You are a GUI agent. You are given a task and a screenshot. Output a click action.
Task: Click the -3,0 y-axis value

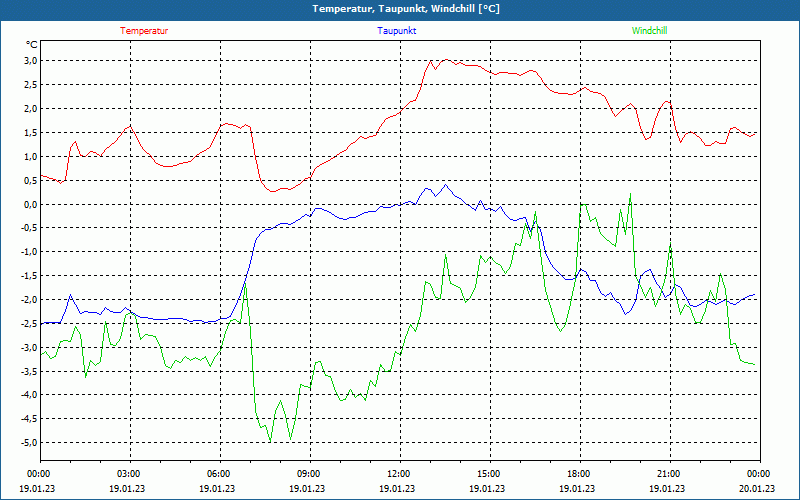click(x=30, y=347)
